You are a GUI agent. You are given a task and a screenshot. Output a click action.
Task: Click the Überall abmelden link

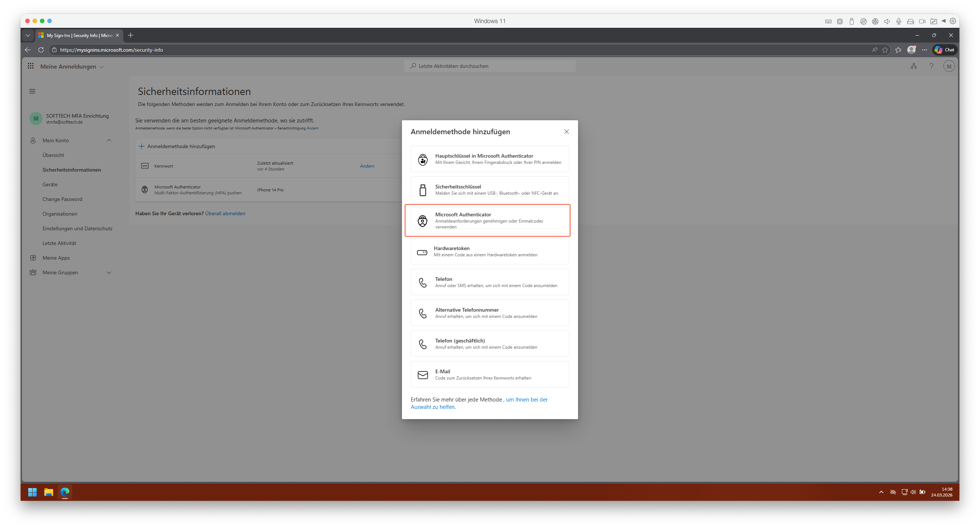click(225, 214)
